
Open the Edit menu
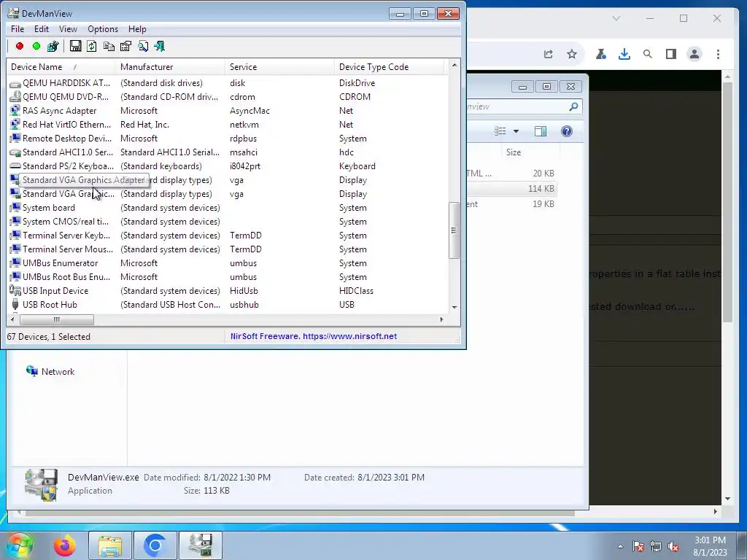pyautogui.click(x=42, y=29)
